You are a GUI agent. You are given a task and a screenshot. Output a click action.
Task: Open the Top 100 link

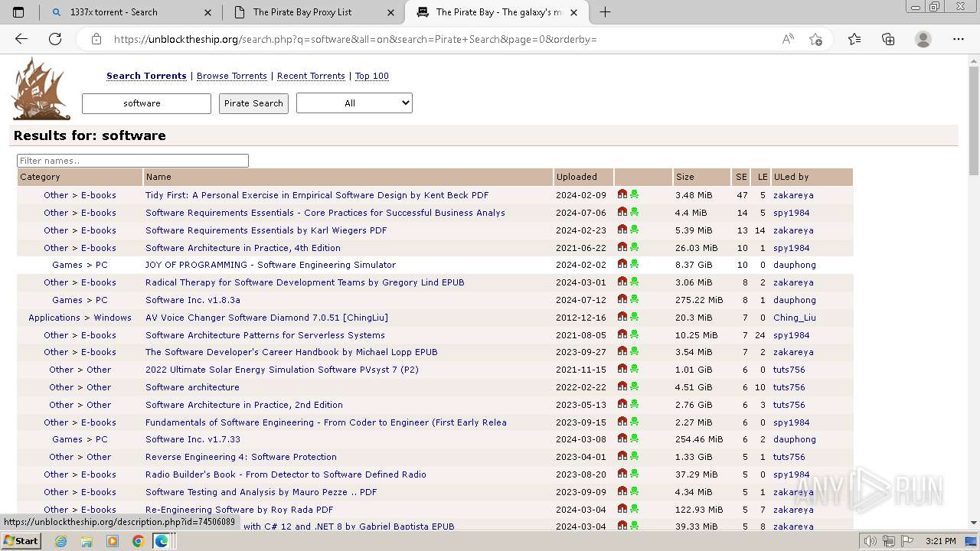coord(372,76)
